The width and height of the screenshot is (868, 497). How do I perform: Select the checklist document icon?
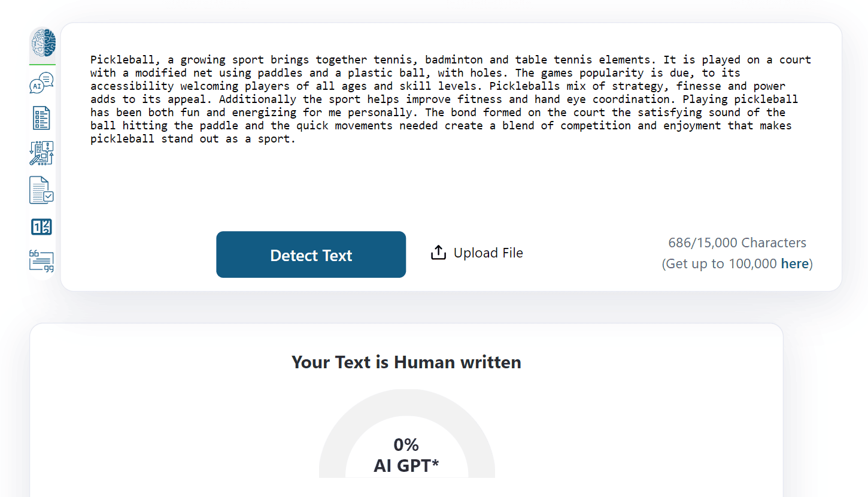pyautogui.click(x=42, y=119)
